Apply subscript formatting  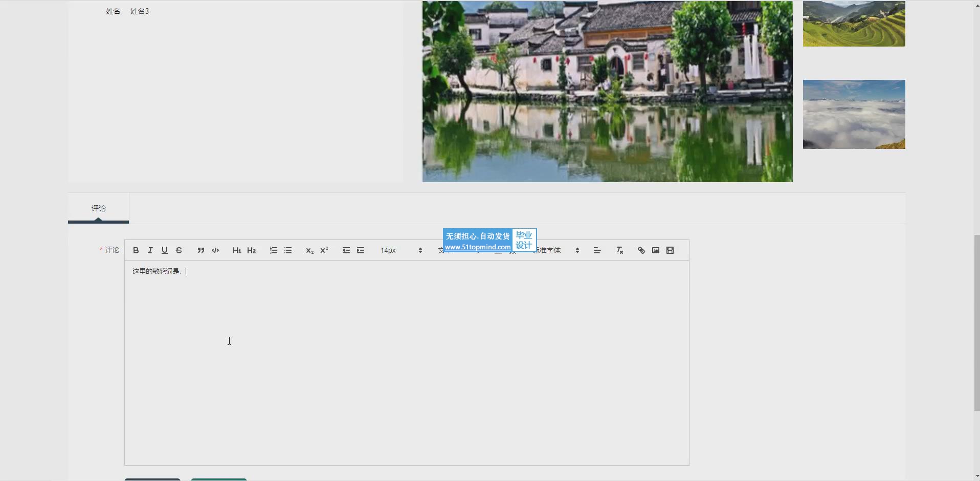coord(309,250)
